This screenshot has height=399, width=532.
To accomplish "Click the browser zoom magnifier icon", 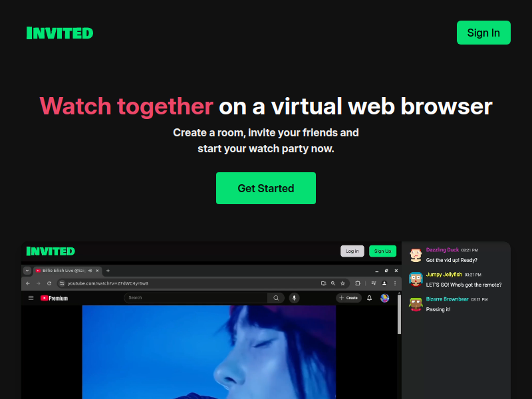I will (x=333, y=283).
